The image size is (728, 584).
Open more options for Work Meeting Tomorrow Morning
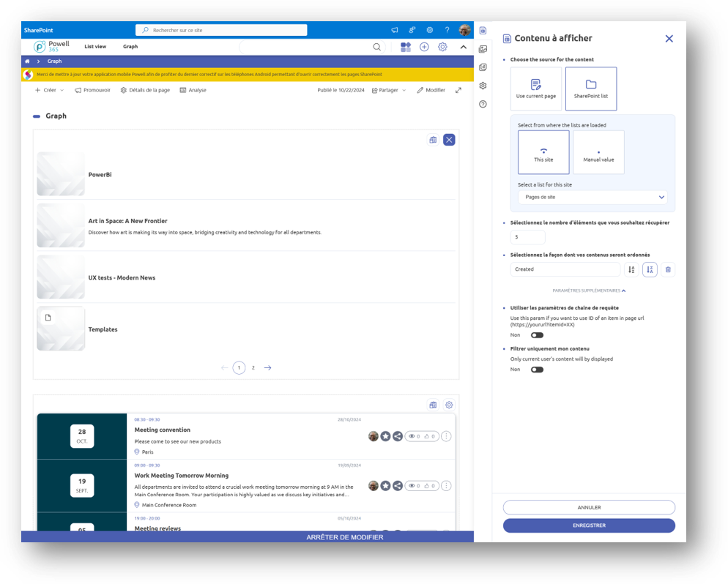(x=446, y=486)
